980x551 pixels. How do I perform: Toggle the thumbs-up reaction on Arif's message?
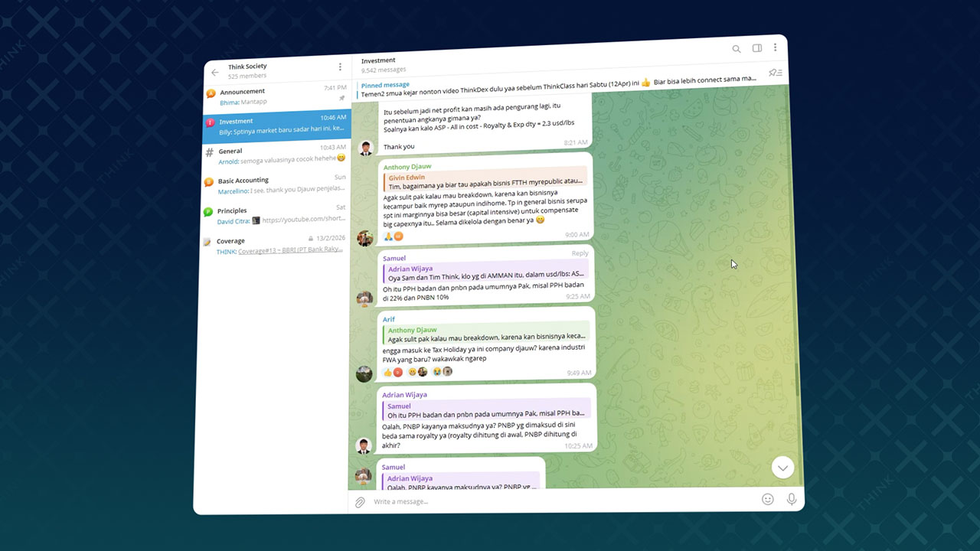coord(388,372)
